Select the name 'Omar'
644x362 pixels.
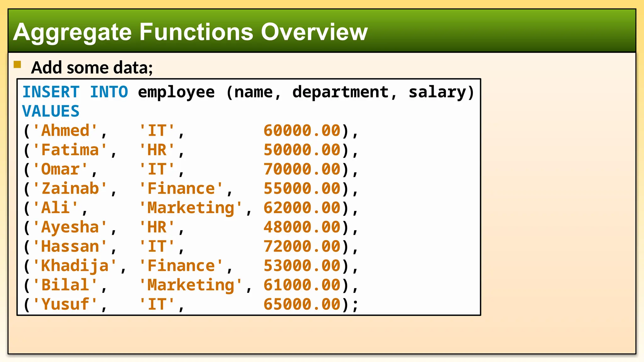click(x=60, y=169)
